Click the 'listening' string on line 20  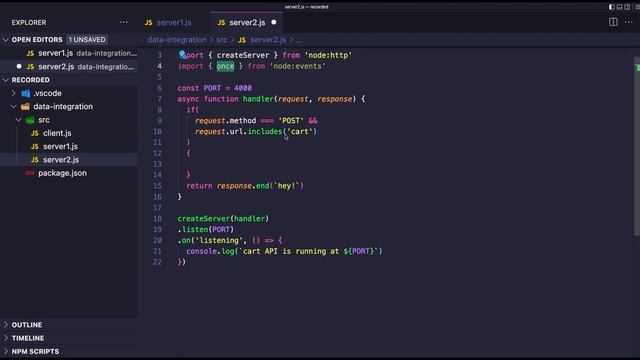click(219, 240)
